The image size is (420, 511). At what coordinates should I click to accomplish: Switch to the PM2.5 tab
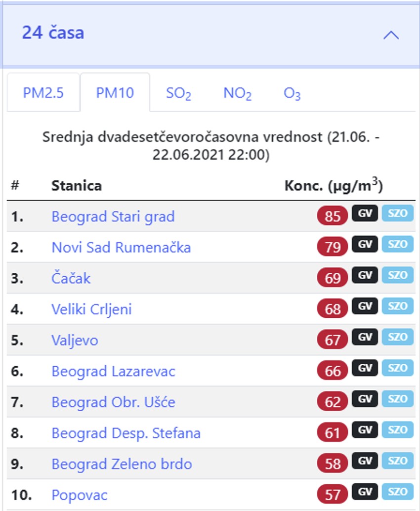(x=43, y=93)
